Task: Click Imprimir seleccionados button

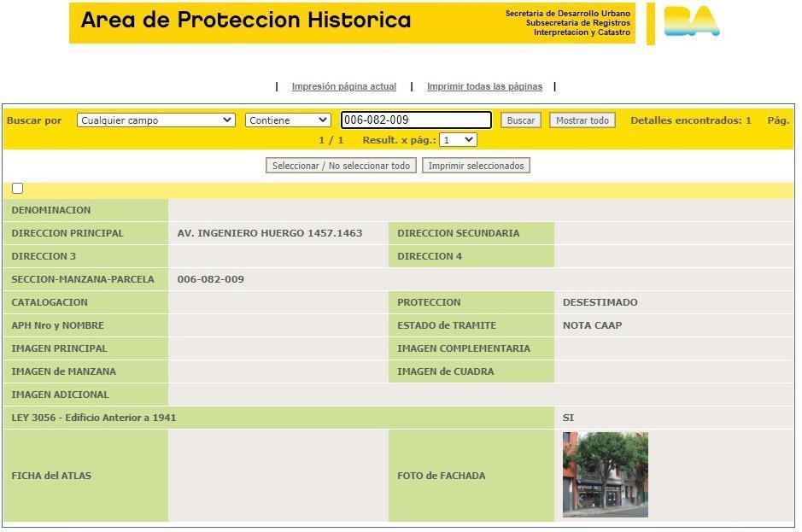Action: (476, 166)
